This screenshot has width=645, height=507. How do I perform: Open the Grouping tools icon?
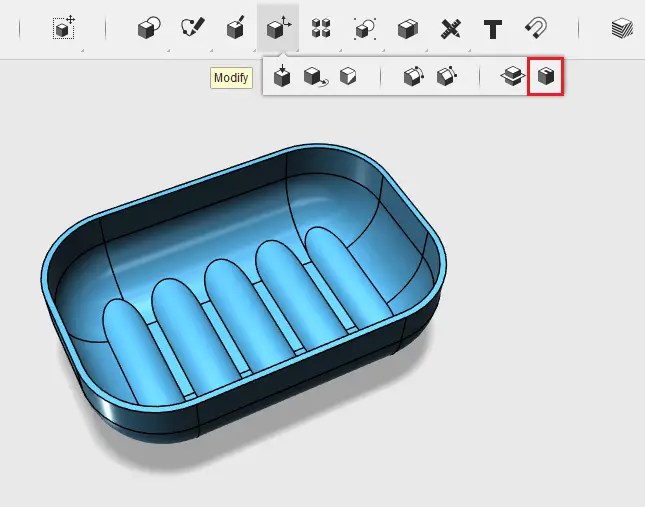coord(365,28)
